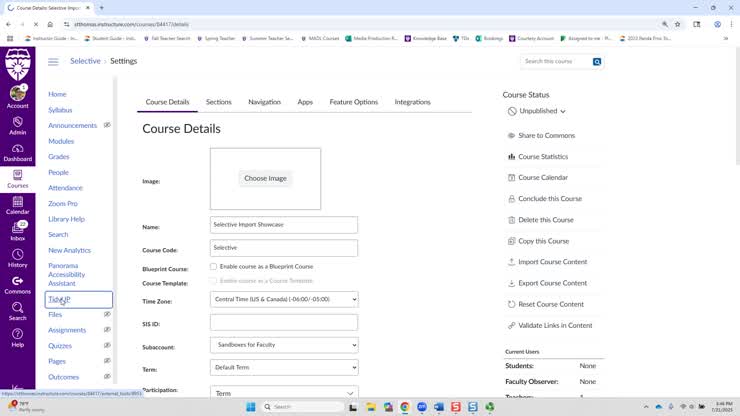Image resolution: width=740 pixels, height=416 pixels.
Task: Open Chrome from the taskbar
Action: point(404,407)
